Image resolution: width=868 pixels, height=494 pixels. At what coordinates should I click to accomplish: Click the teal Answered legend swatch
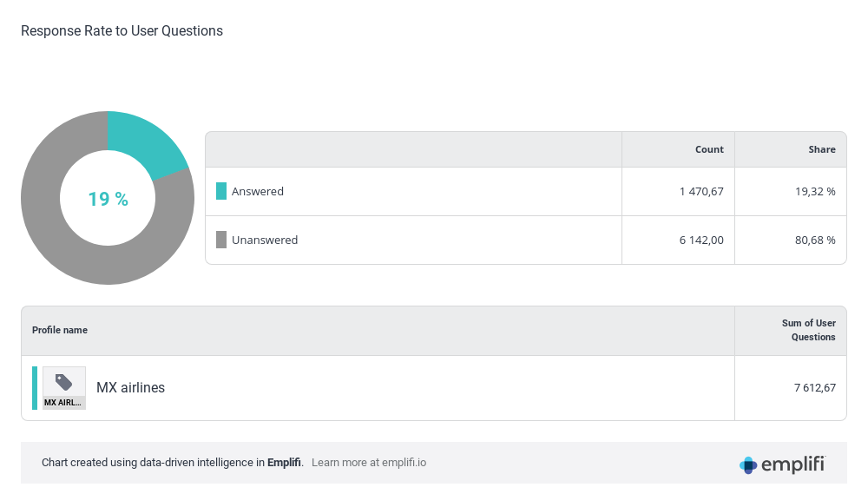(x=221, y=191)
